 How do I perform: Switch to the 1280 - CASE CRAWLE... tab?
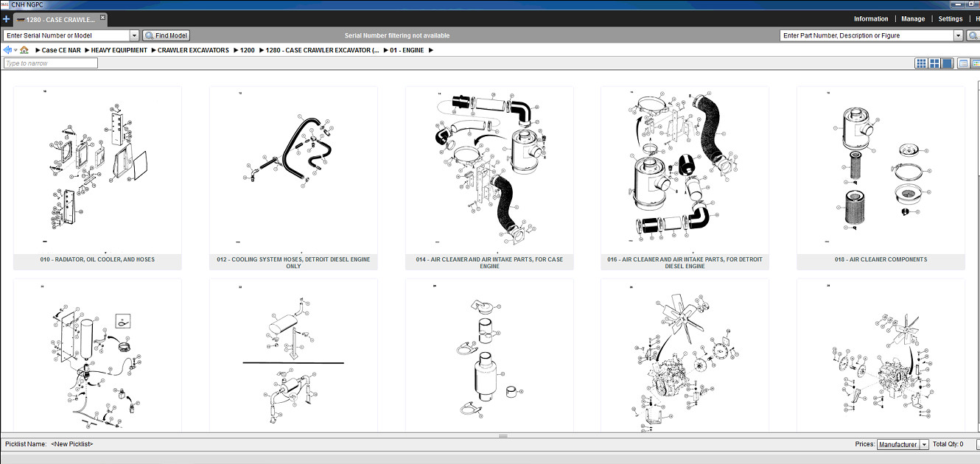[60, 19]
